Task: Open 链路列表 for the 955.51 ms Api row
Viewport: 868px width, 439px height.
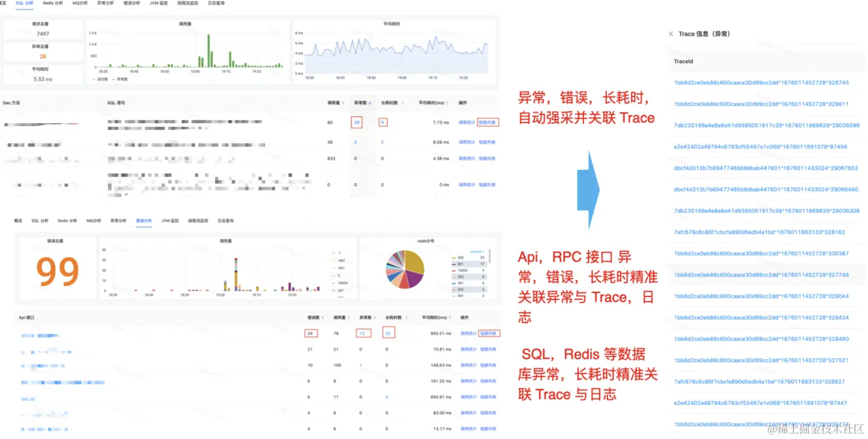Action: 488,333
